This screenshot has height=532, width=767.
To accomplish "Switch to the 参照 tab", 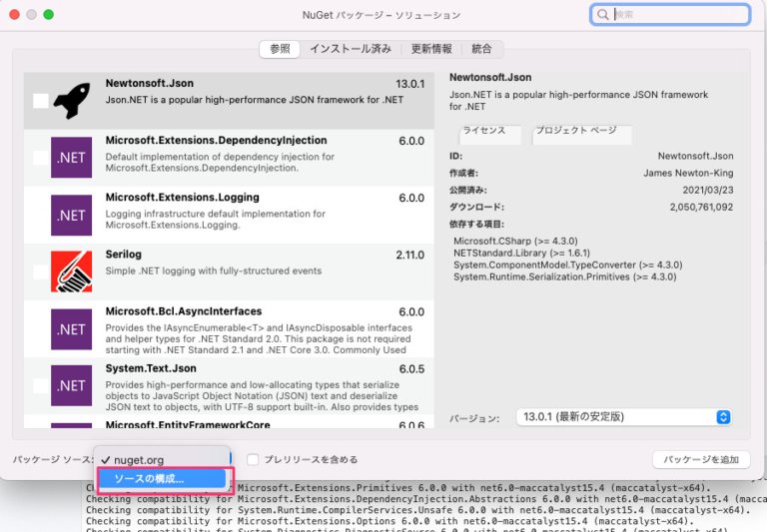I will pyautogui.click(x=280, y=49).
